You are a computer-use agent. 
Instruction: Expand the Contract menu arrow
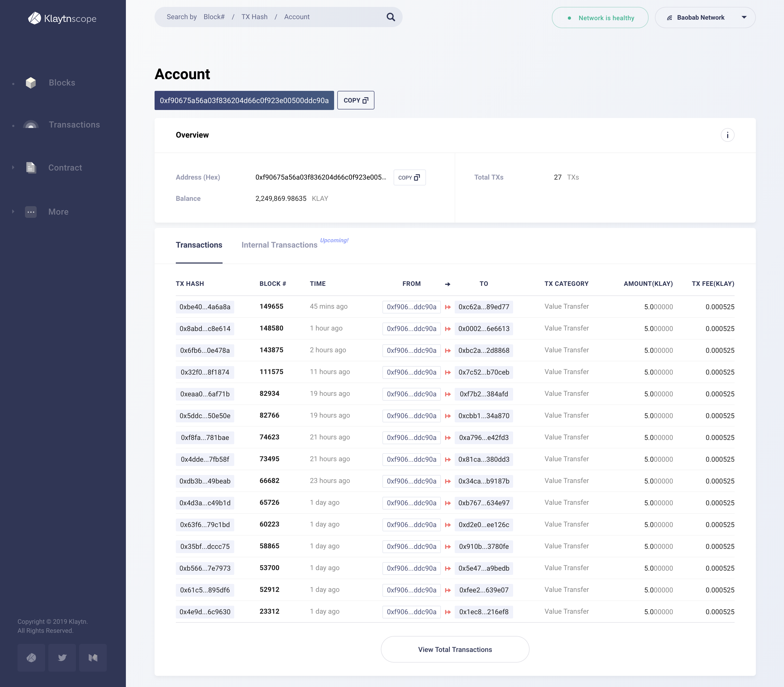point(13,168)
